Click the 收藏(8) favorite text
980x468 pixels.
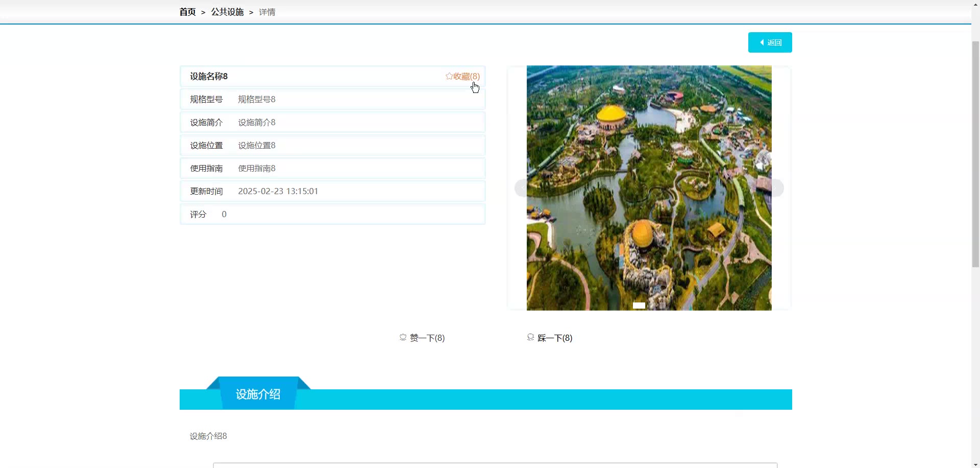(x=467, y=76)
